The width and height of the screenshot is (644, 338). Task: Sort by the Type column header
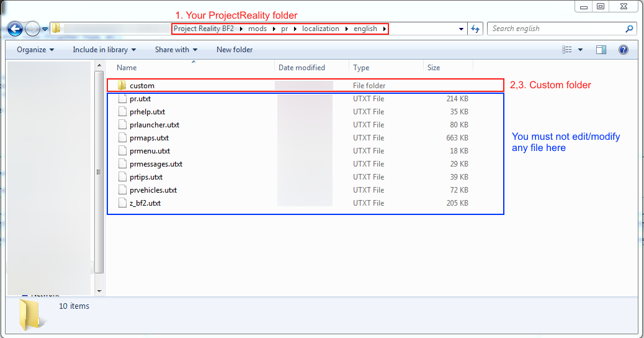coord(361,68)
